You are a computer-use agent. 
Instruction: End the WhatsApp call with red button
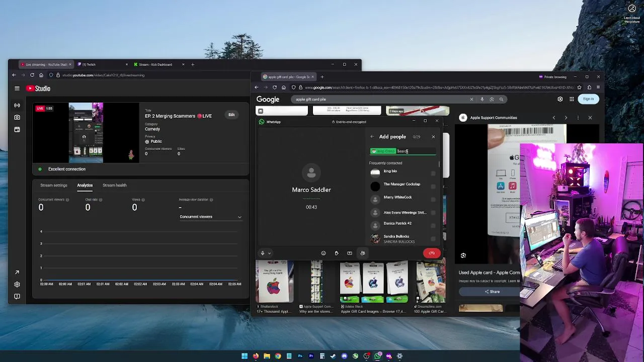click(x=432, y=253)
